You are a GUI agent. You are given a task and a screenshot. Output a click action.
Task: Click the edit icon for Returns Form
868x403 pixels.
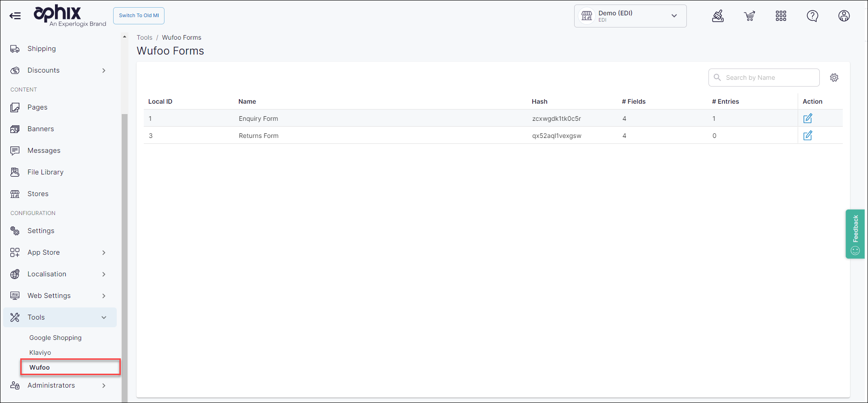808,136
